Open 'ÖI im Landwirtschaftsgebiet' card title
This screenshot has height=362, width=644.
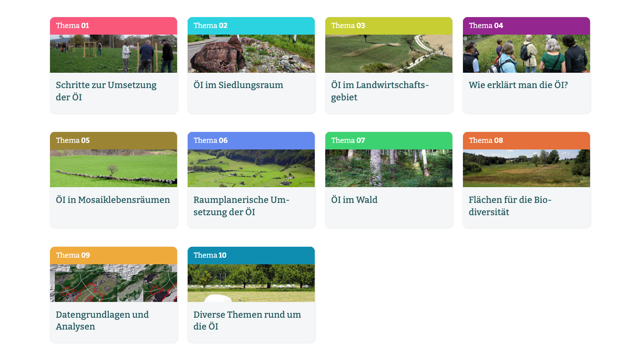(380, 91)
